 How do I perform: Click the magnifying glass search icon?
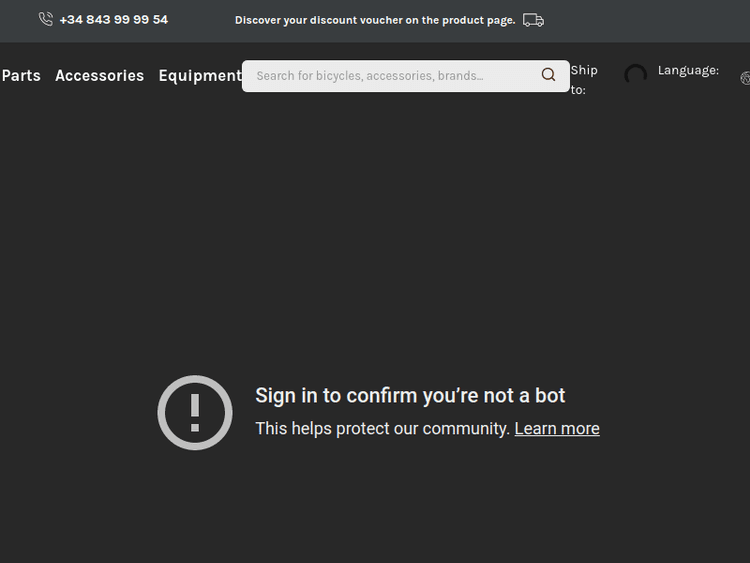548,75
